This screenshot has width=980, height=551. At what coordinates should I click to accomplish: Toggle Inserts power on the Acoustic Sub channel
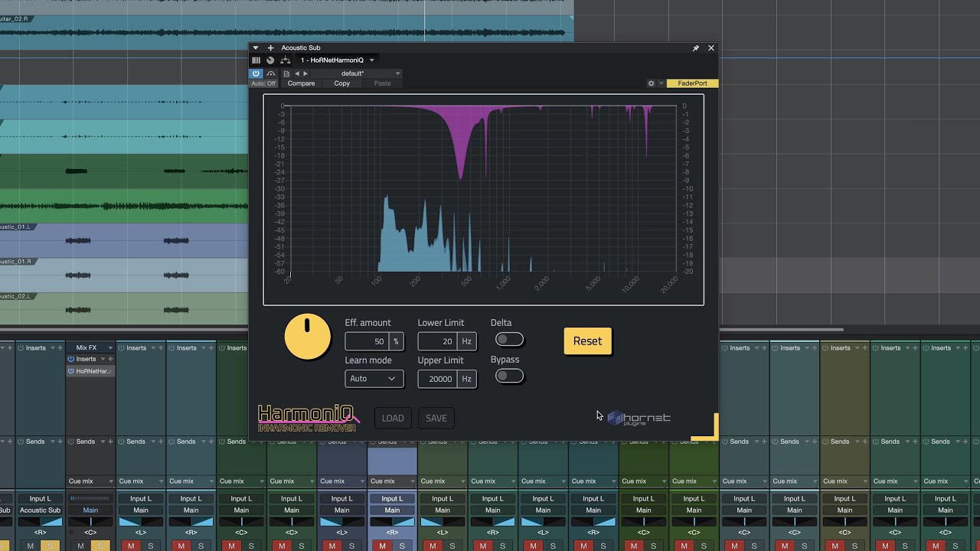21,348
